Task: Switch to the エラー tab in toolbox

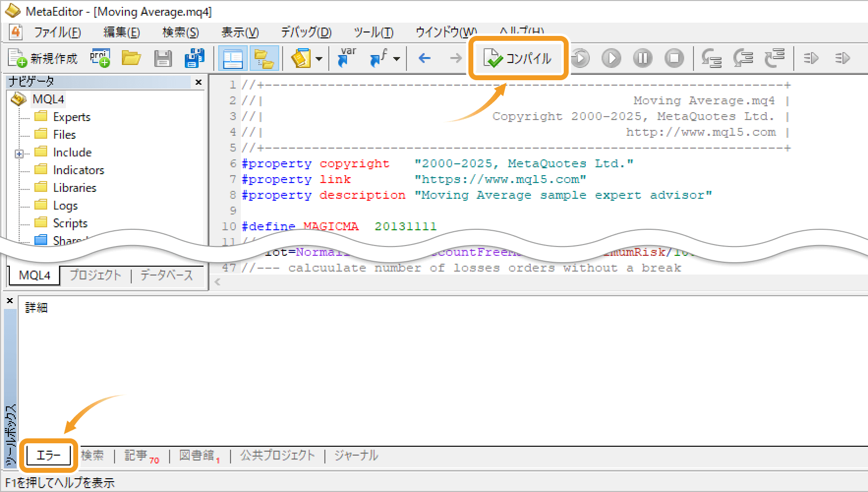Action: pos(49,455)
